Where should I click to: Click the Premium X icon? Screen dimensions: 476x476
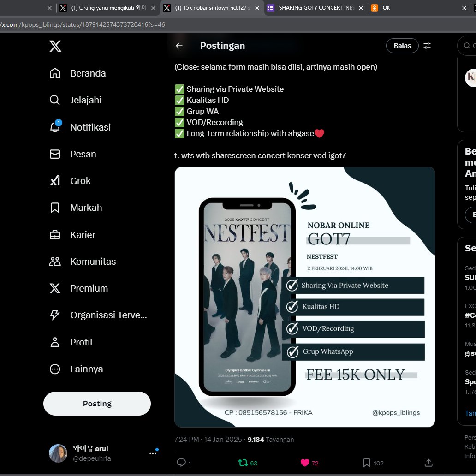point(55,288)
